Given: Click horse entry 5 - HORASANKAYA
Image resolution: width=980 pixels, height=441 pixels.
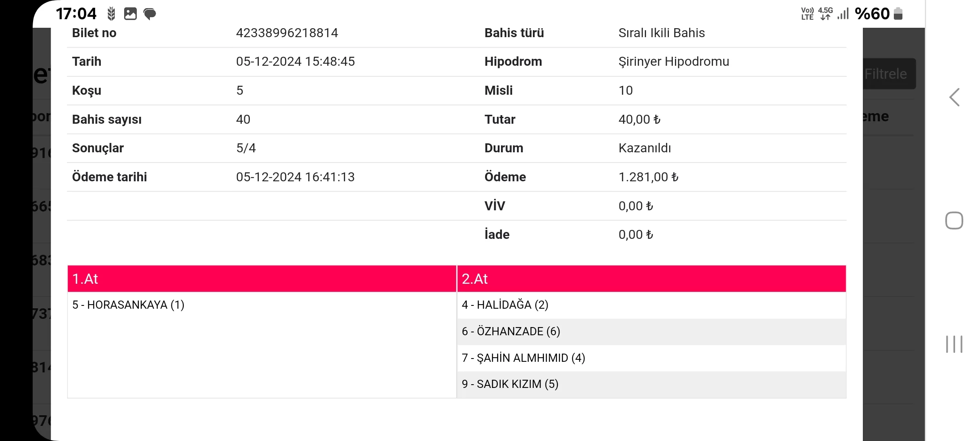Looking at the screenshot, I should [x=128, y=305].
